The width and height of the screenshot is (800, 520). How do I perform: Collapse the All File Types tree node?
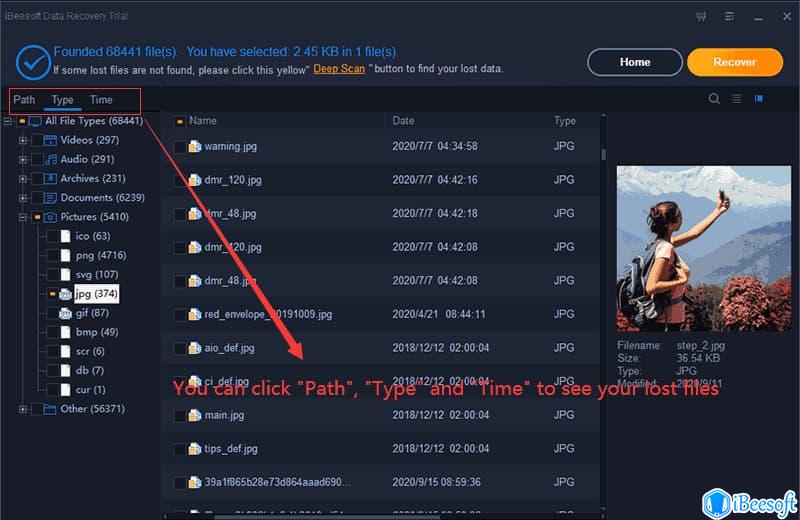point(7,121)
